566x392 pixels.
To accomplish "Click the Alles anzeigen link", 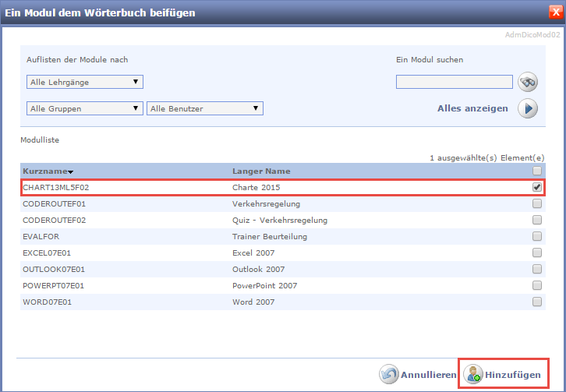I will [x=472, y=108].
